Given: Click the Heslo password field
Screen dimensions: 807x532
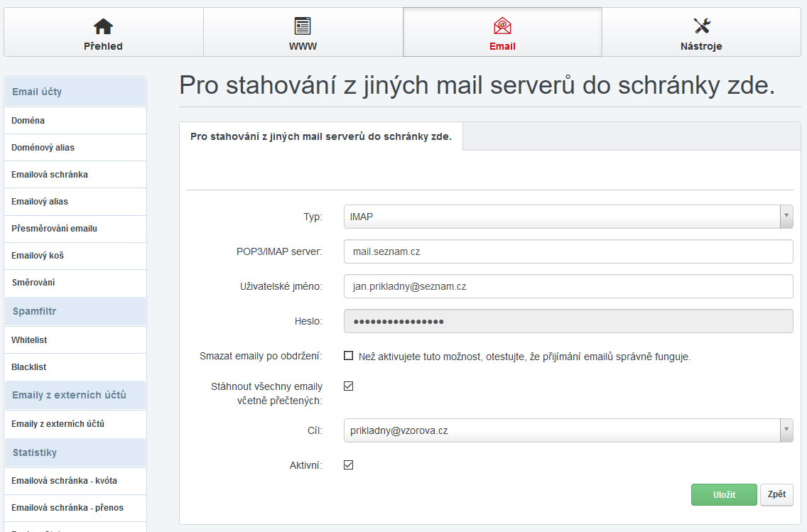Looking at the screenshot, I should click(568, 321).
